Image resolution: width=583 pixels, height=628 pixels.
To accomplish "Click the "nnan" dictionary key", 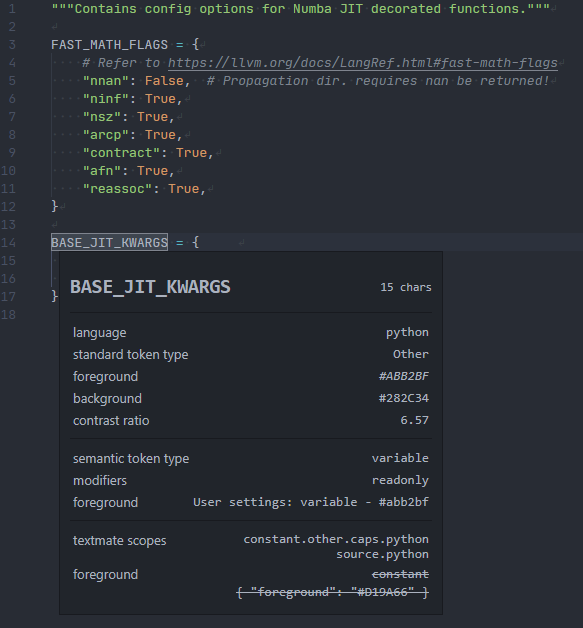I will pyautogui.click(x=106, y=81).
